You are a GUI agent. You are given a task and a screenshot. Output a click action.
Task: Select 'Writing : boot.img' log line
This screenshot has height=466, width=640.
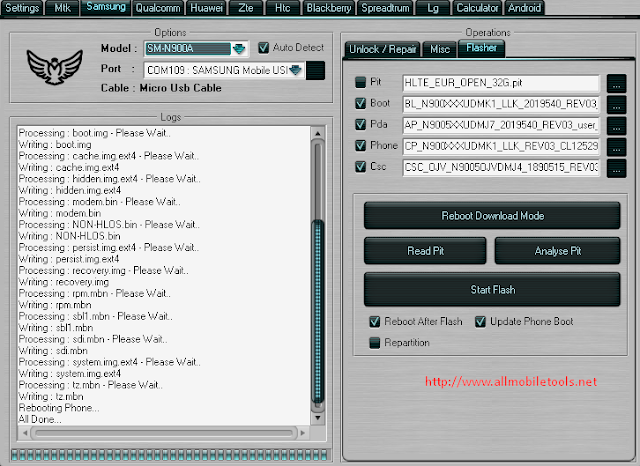(55, 145)
